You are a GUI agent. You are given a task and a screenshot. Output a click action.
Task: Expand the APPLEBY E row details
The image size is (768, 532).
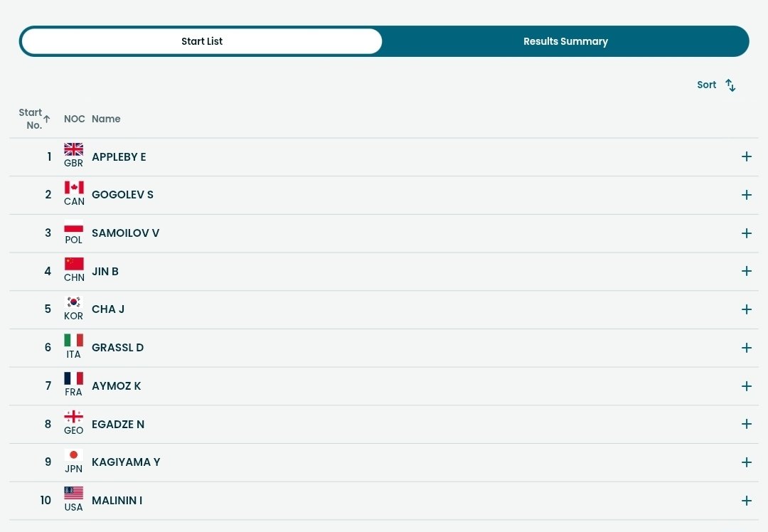coord(747,156)
